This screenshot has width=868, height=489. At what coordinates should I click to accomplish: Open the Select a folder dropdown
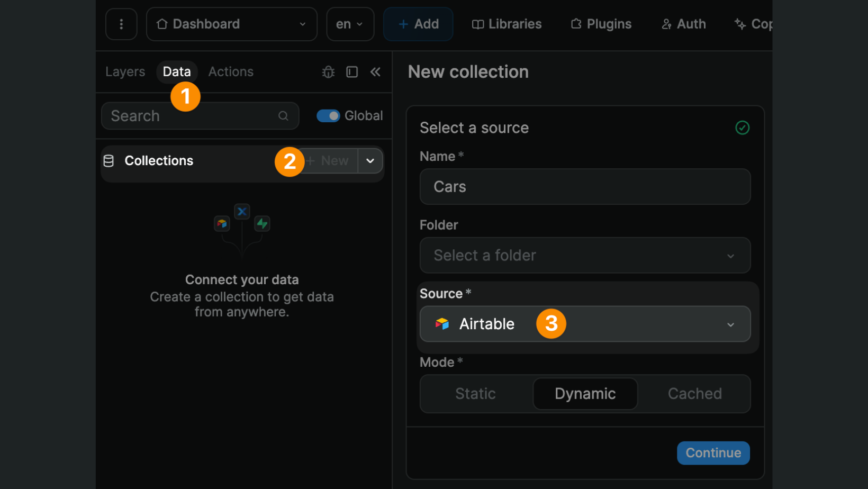(x=585, y=255)
